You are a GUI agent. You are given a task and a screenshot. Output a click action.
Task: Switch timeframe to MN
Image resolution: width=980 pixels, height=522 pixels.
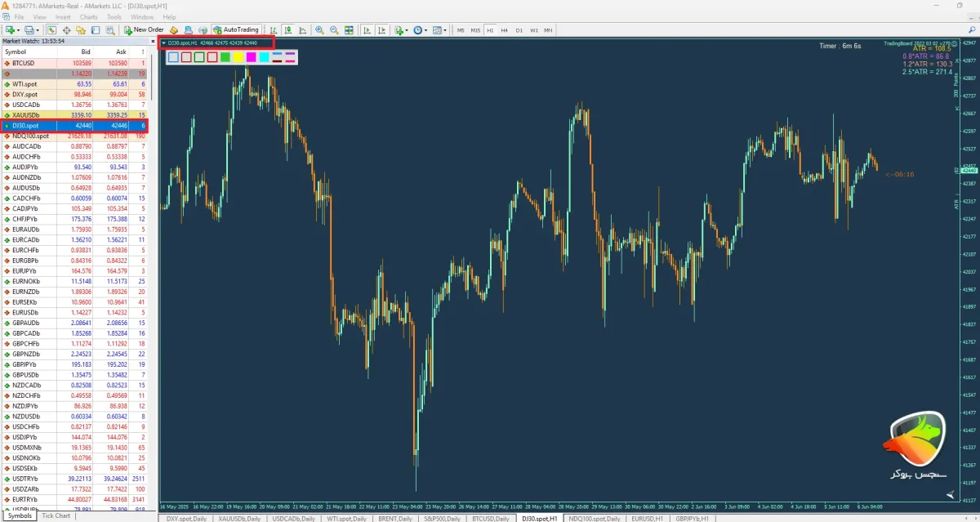click(548, 29)
